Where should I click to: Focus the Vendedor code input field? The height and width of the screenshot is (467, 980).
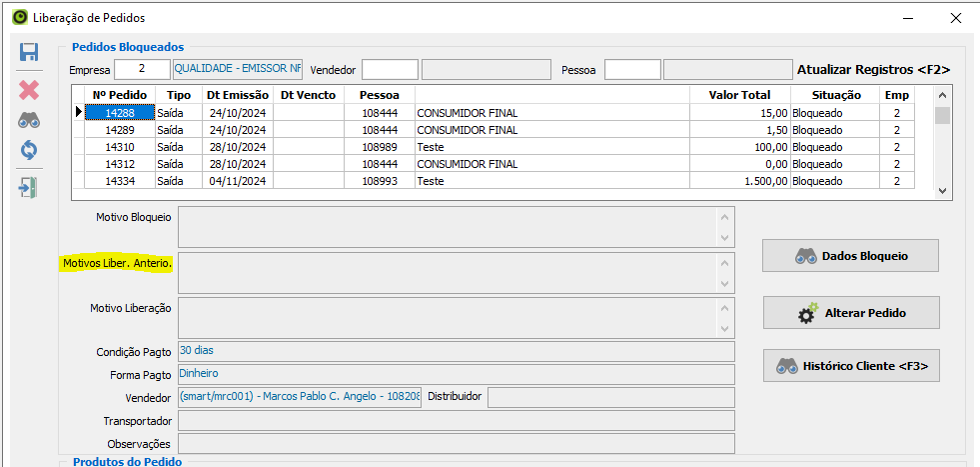pyautogui.click(x=390, y=69)
